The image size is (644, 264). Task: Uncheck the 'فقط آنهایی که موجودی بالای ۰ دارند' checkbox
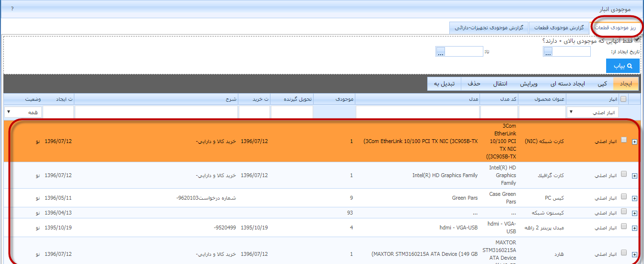[x=637, y=40]
